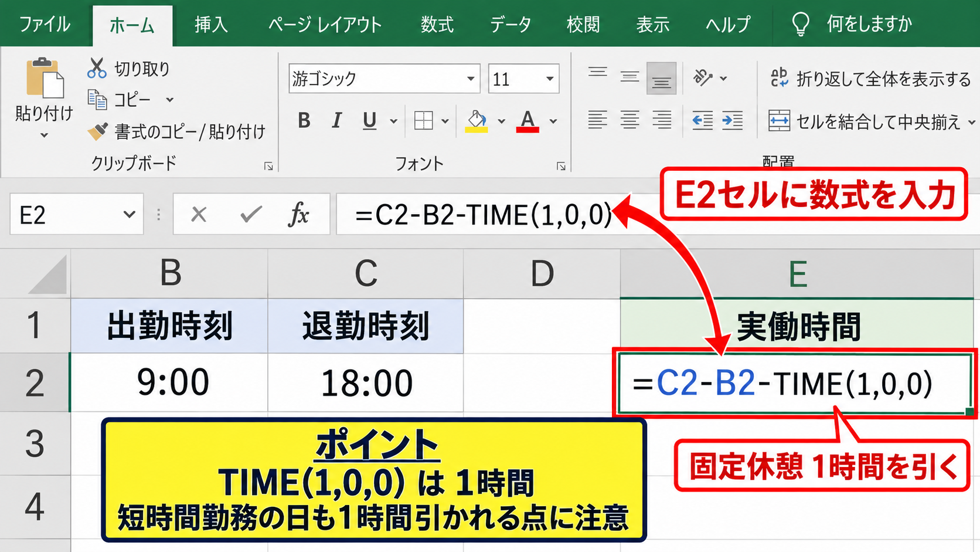Expand the Name Box E2 dropdown

(130, 215)
